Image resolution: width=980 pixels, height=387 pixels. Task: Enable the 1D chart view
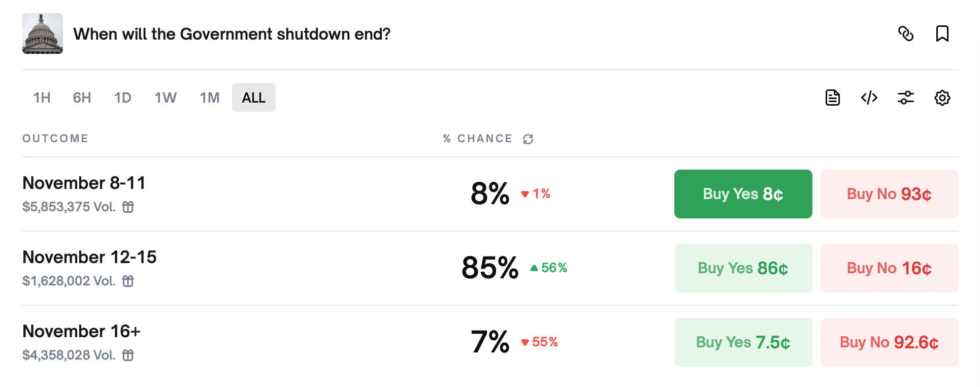click(122, 98)
